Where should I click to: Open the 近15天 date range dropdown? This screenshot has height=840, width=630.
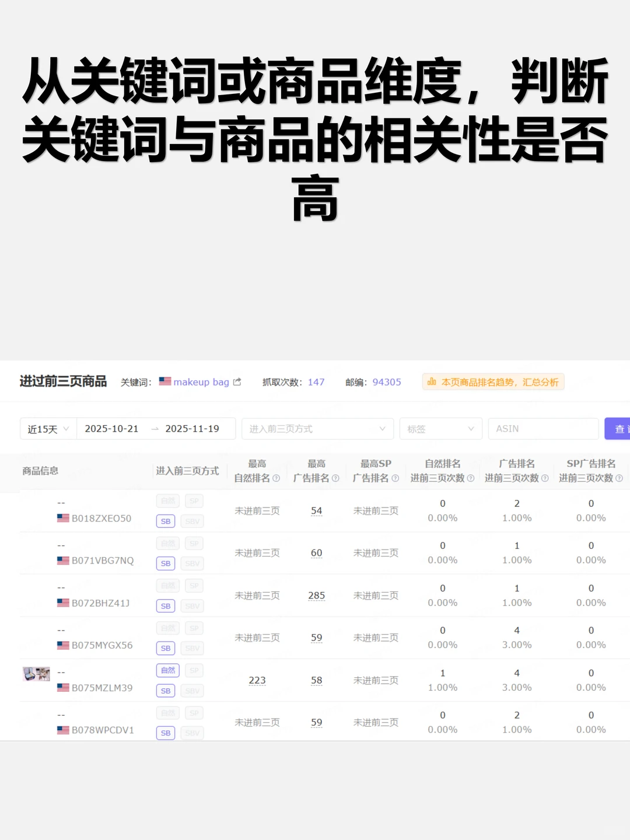point(48,429)
